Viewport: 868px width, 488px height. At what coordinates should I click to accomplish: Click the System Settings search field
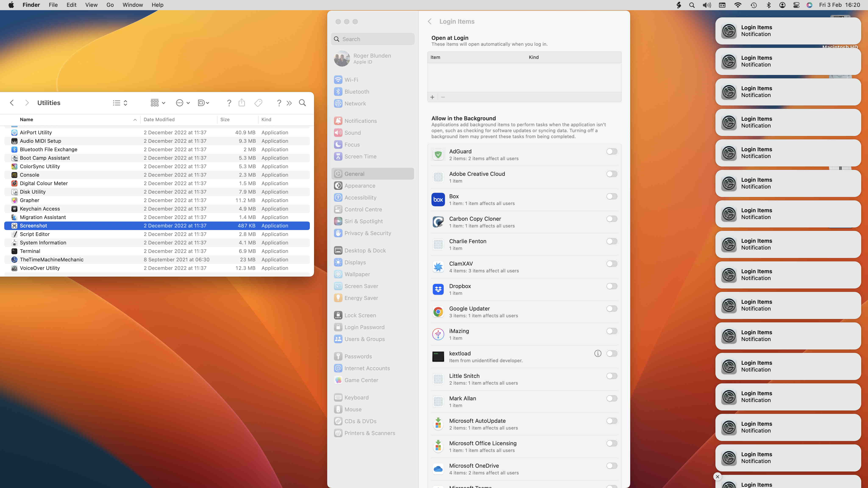point(373,39)
